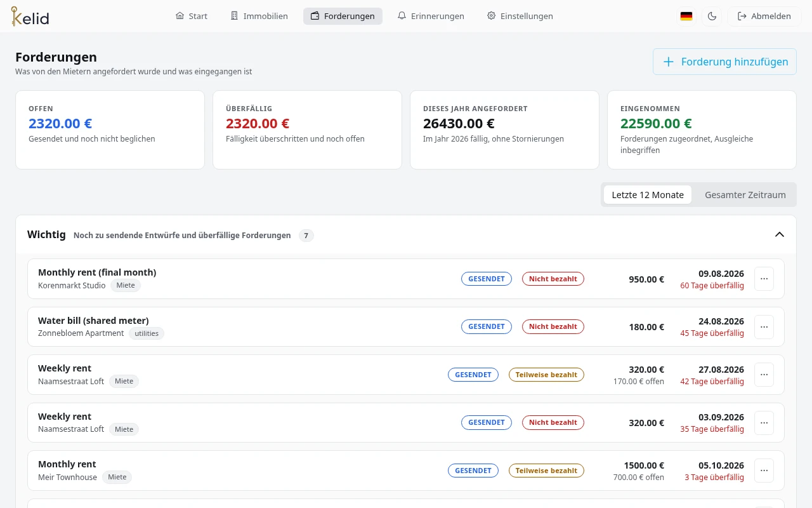Click Teilweise bezahlt badge of Meir Townhouse

pos(546,471)
